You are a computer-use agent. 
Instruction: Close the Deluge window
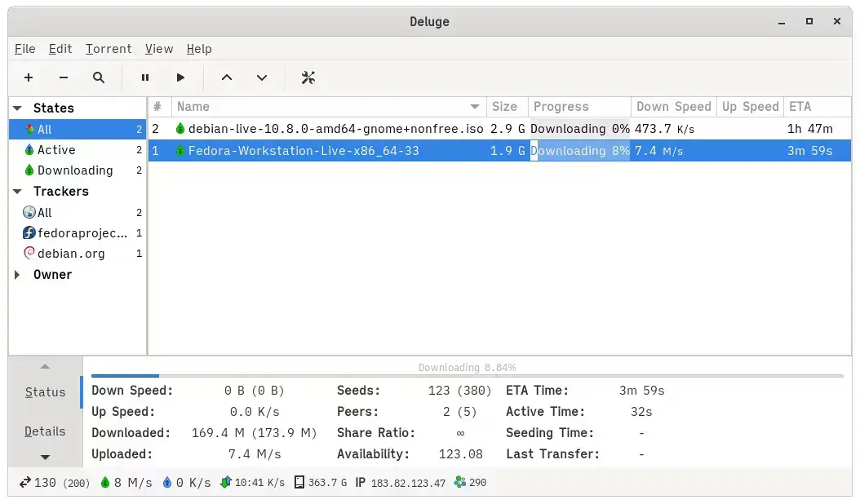pyautogui.click(x=837, y=21)
